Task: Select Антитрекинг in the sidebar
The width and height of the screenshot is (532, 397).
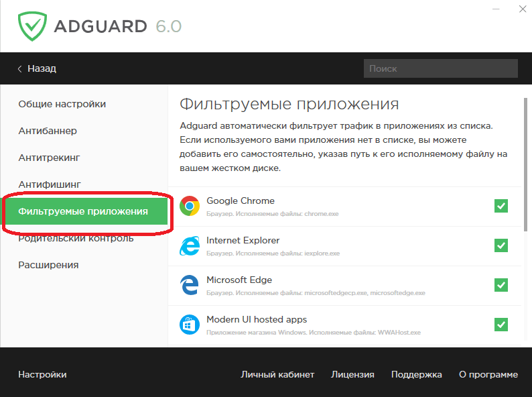Action: tap(49, 158)
